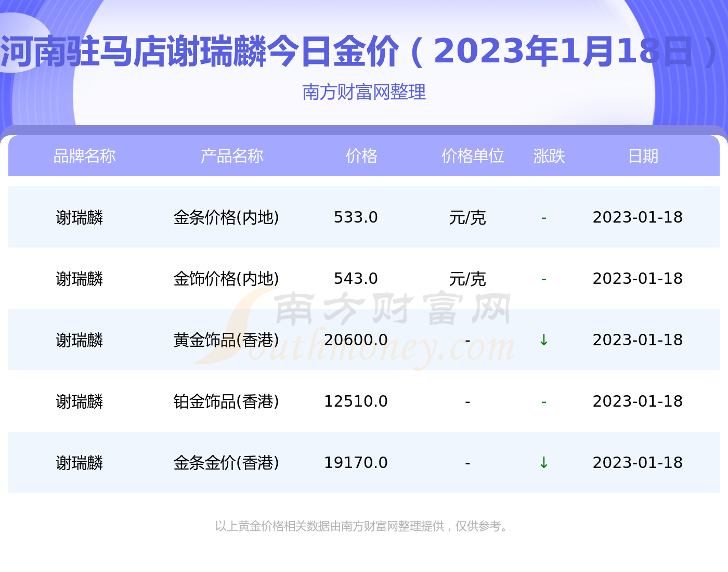Select the product name 金条金价(香港)
The image size is (728, 572).
click(226, 463)
